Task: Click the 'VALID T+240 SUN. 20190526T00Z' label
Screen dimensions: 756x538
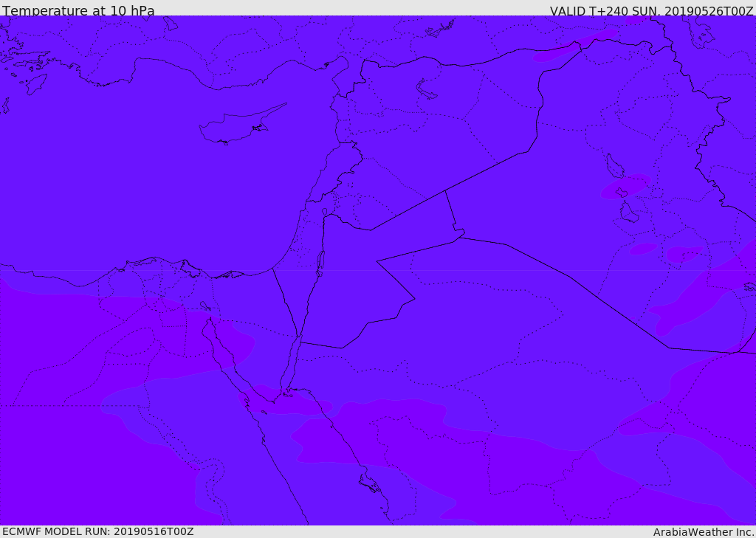Action: tap(651, 11)
